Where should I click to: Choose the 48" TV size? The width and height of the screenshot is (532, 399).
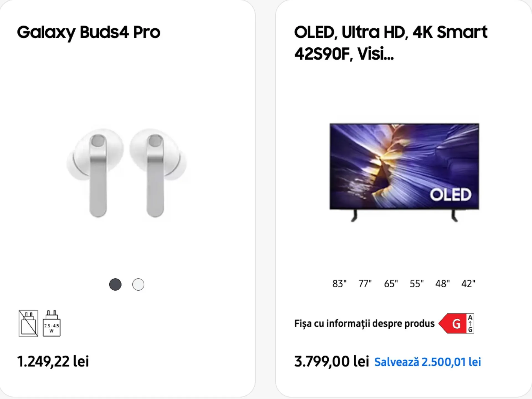(442, 284)
